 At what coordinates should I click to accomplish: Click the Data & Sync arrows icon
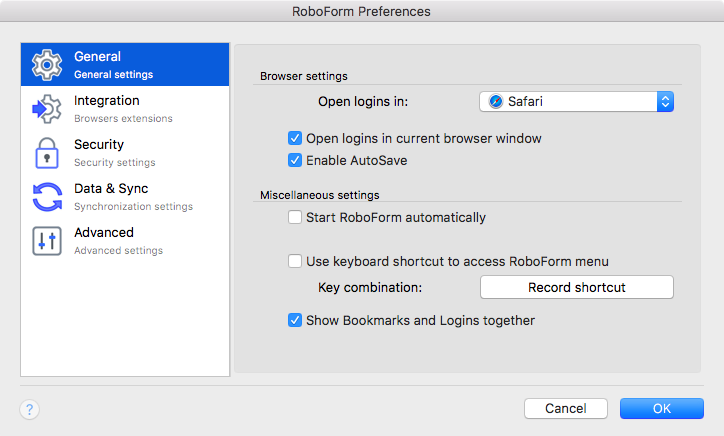(x=47, y=197)
